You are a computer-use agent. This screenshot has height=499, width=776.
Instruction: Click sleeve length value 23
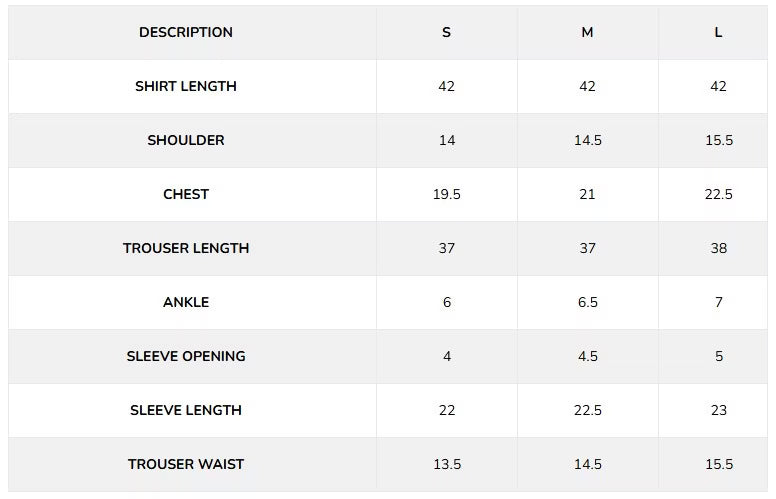coord(719,410)
